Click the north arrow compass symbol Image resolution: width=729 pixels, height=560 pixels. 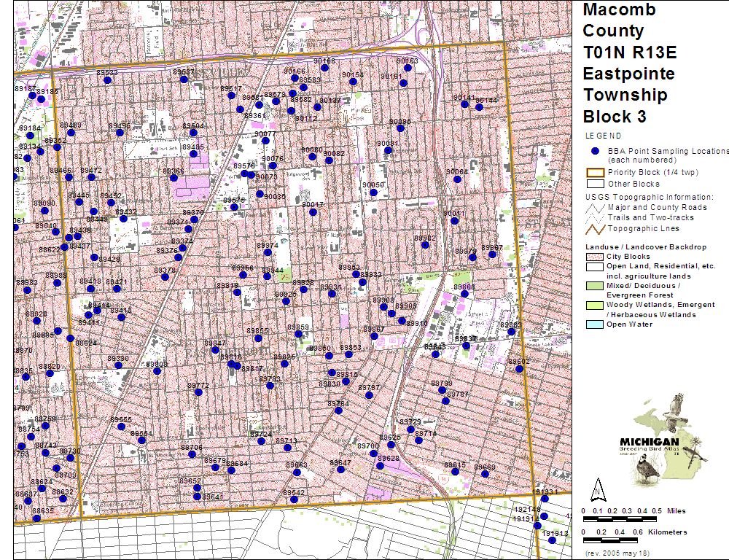pos(597,489)
